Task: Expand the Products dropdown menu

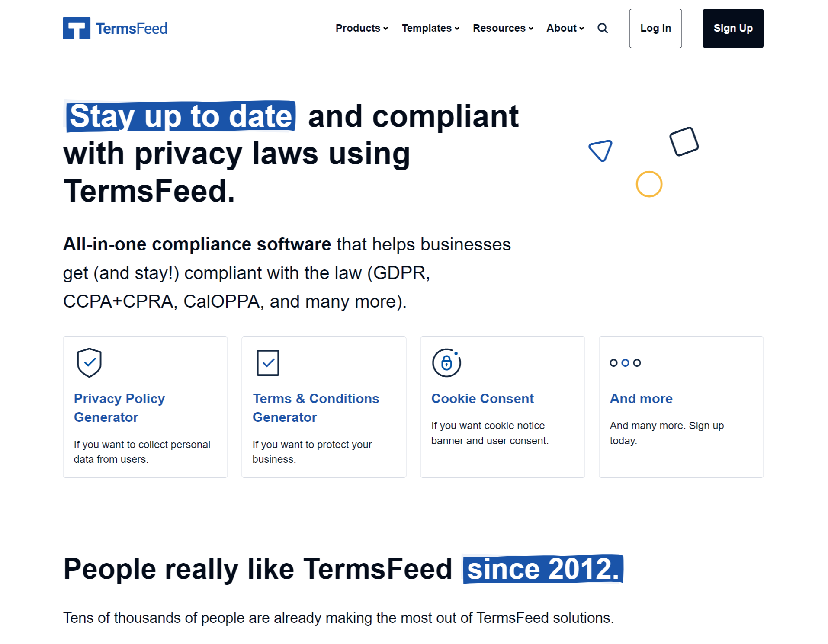Action: pos(362,28)
